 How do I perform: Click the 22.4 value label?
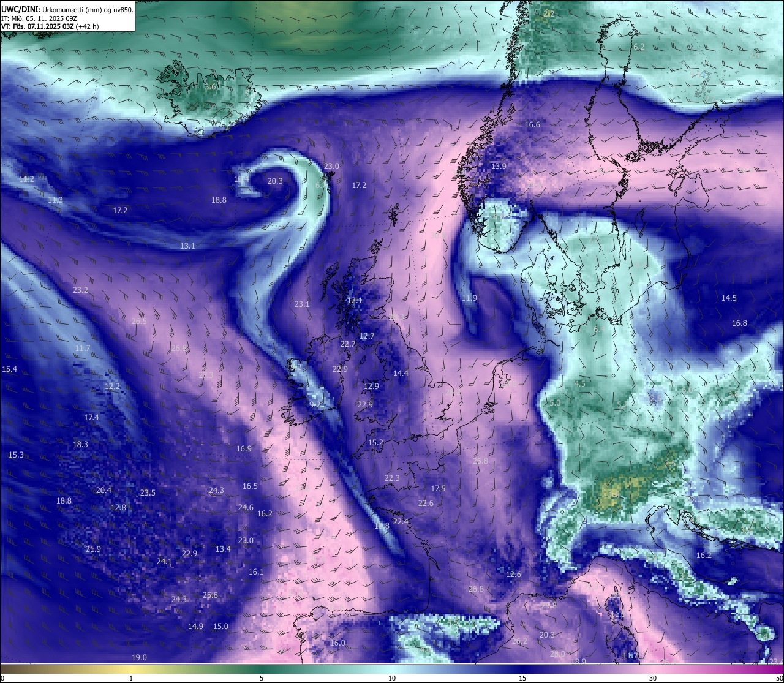pos(401,522)
